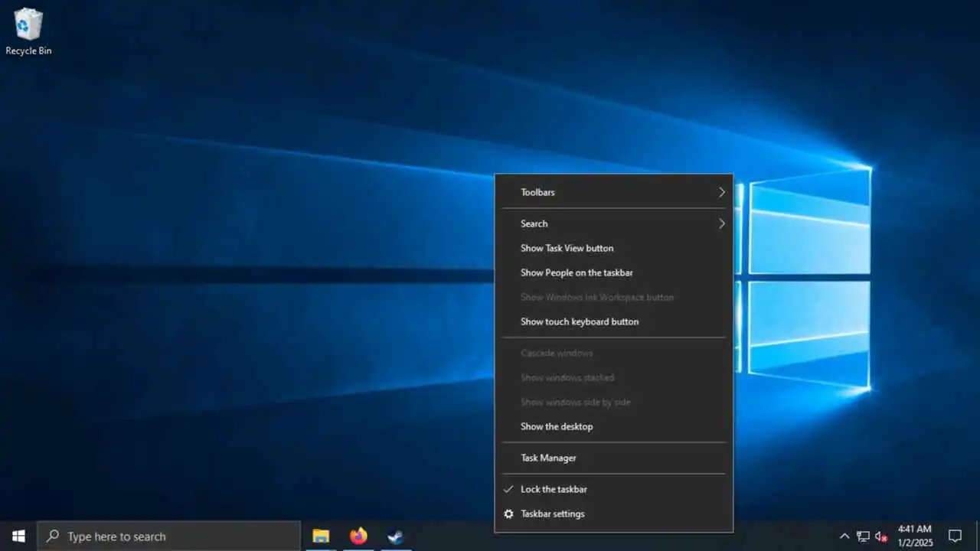Enable Show People on the taskbar

614,272
